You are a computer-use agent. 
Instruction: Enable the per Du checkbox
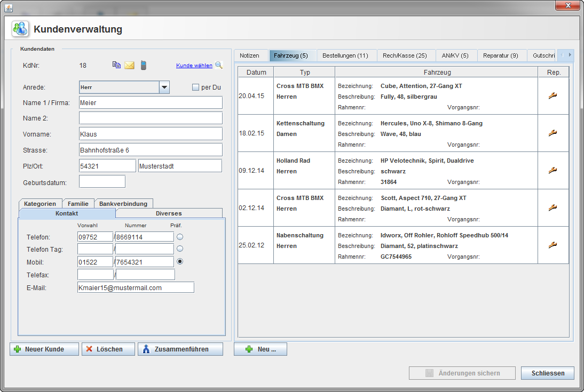[x=195, y=87]
